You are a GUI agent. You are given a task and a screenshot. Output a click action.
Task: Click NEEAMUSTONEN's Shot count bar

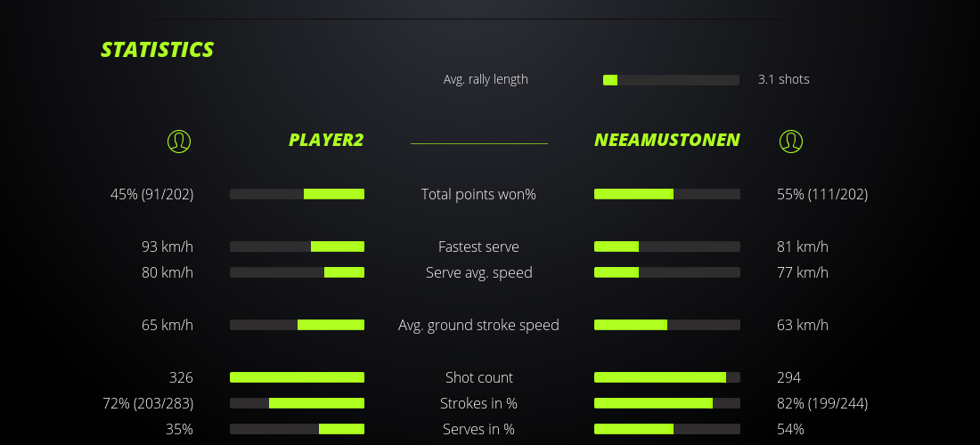pos(666,377)
